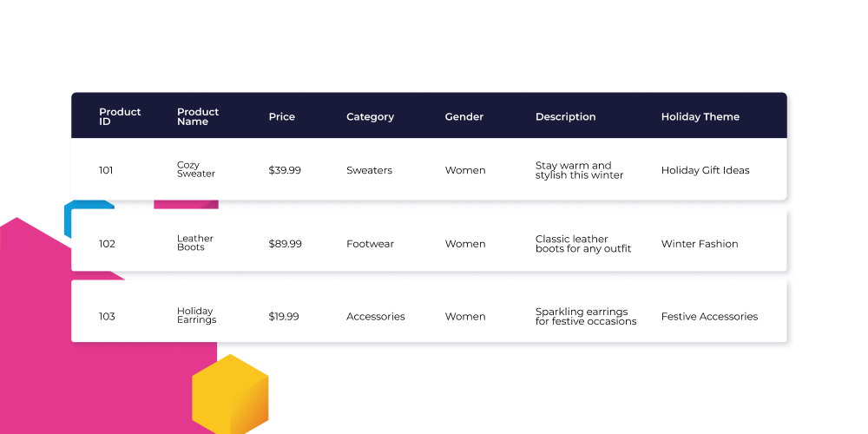Select the Category column header
868x434 pixels.
(370, 117)
